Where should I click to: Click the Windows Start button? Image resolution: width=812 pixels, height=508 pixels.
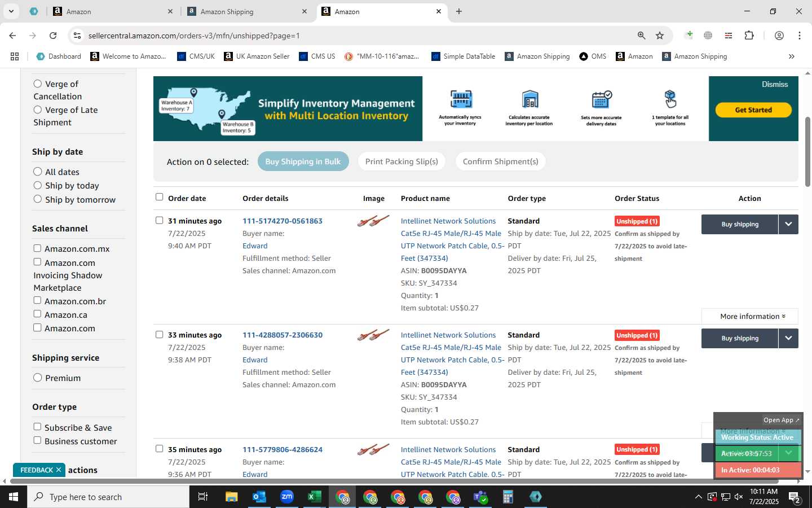click(14, 497)
